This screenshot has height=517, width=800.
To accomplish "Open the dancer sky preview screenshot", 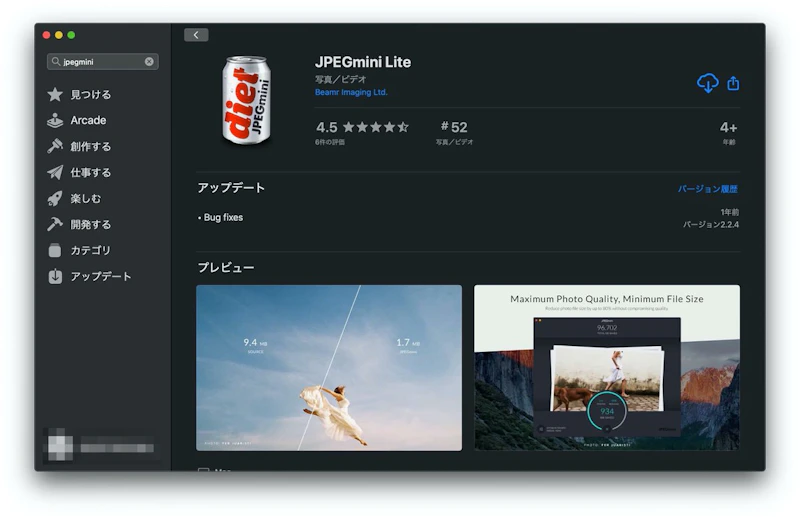I will coord(329,367).
